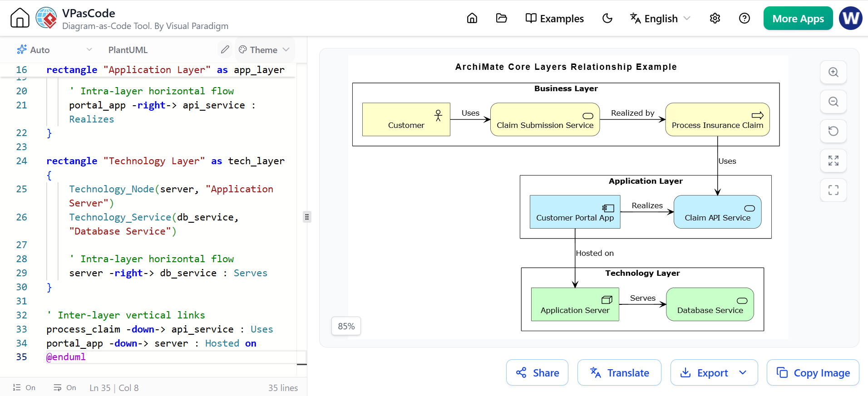
Task: Click Technology_Node code on line 25
Action: (112, 189)
